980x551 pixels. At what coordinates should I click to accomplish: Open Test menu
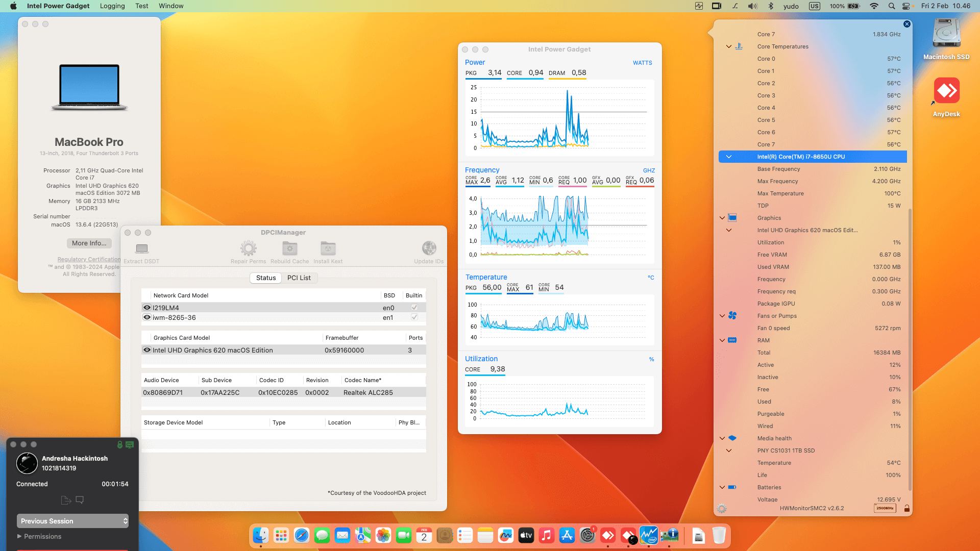142,6
